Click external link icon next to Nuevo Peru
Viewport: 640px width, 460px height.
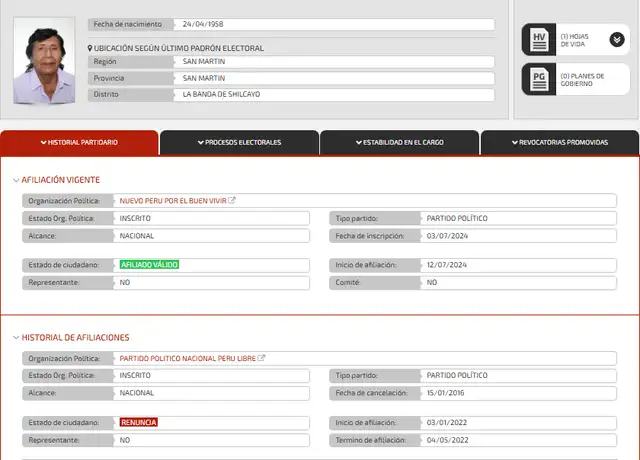[x=232, y=200]
